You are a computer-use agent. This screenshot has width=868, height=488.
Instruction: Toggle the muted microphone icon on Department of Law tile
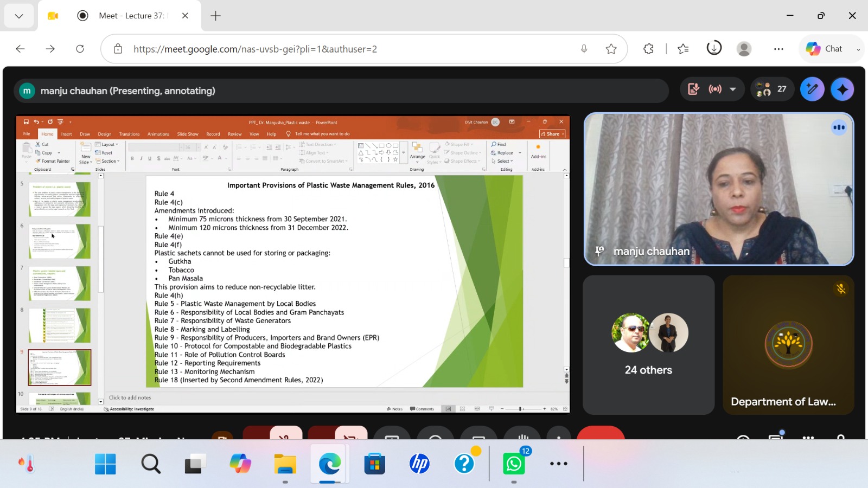(x=841, y=289)
